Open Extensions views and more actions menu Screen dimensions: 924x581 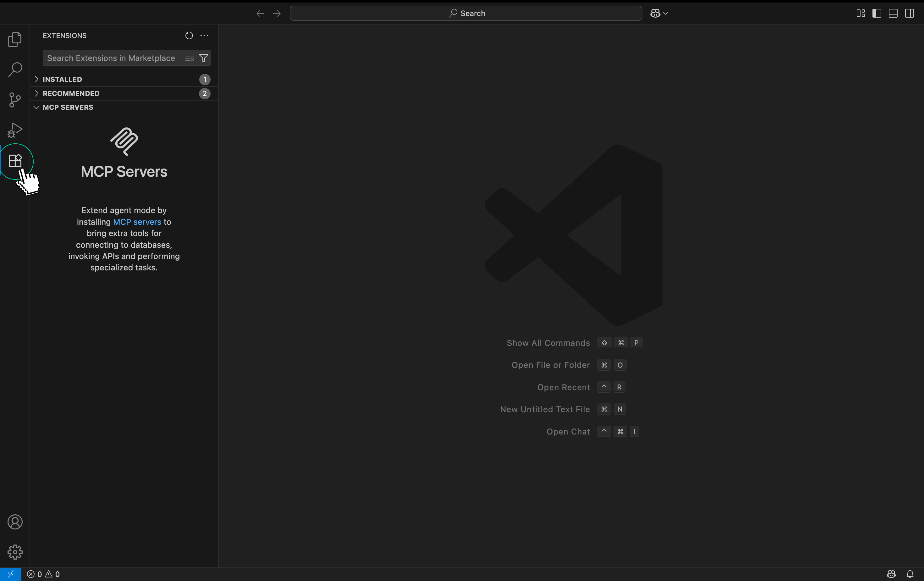pos(204,36)
